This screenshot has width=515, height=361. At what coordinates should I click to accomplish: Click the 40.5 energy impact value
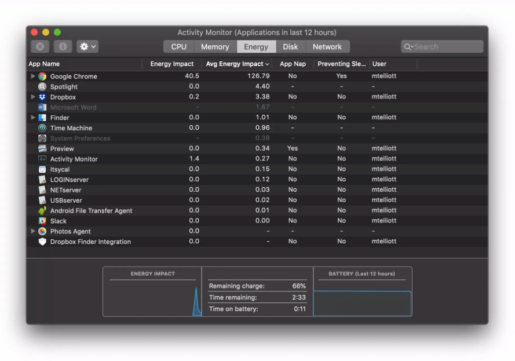coord(192,76)
